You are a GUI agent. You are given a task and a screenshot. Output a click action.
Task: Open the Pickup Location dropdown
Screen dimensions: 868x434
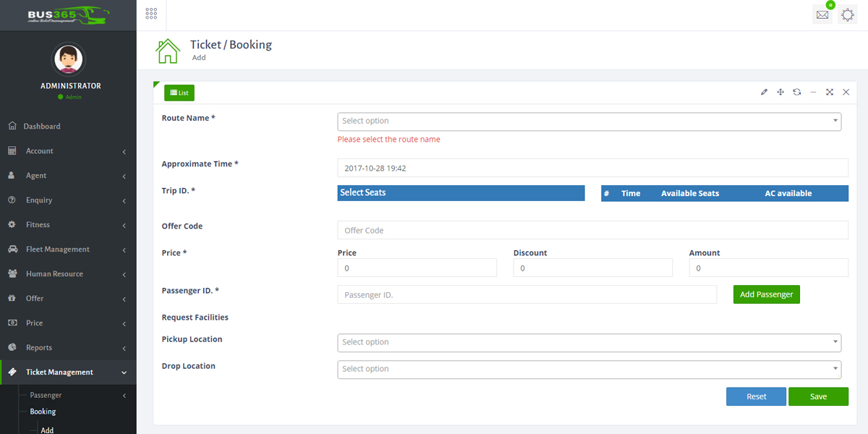tap(589, 342)
